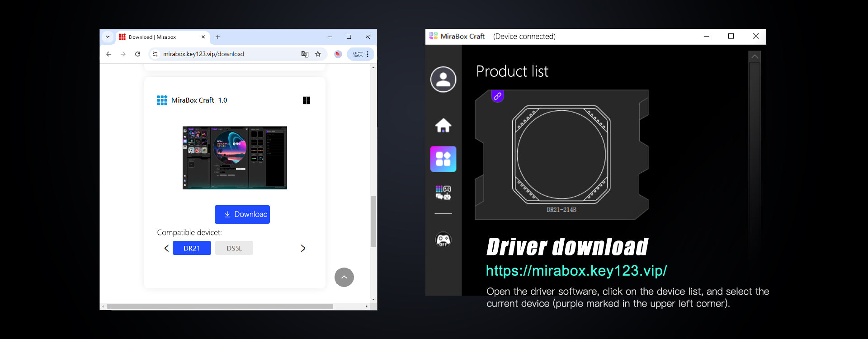Screen dimensions: 868x339
Task: Select the DS5L compatible device chip
Action: pyautogui.click(x=234, y=248)
